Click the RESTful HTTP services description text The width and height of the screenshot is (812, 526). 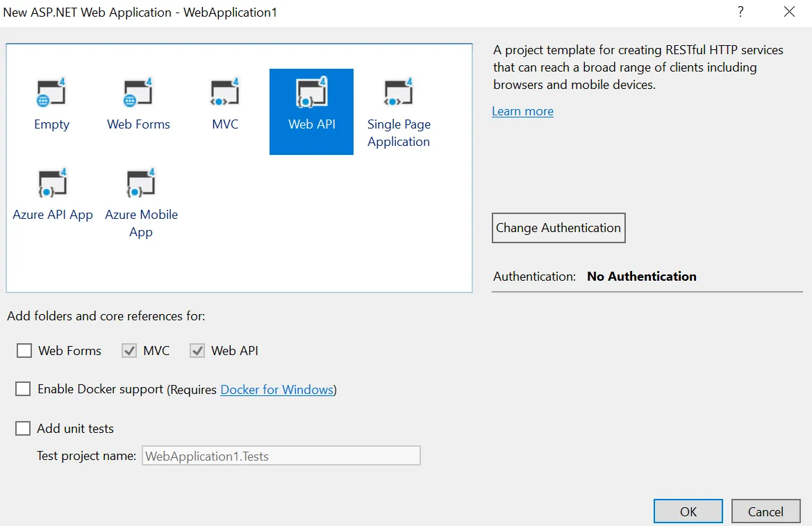click(x=638, y=67)
